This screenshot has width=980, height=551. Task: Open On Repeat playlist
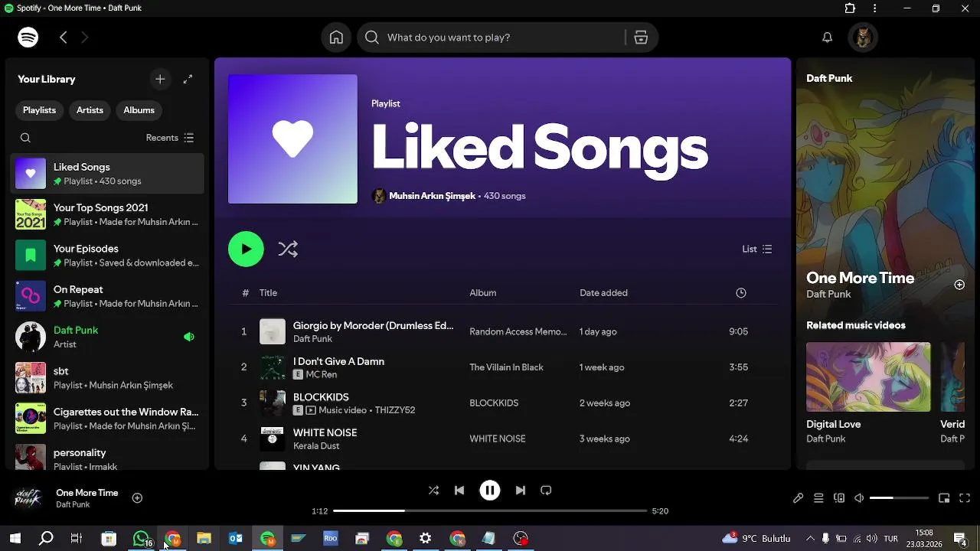(107, 296)
